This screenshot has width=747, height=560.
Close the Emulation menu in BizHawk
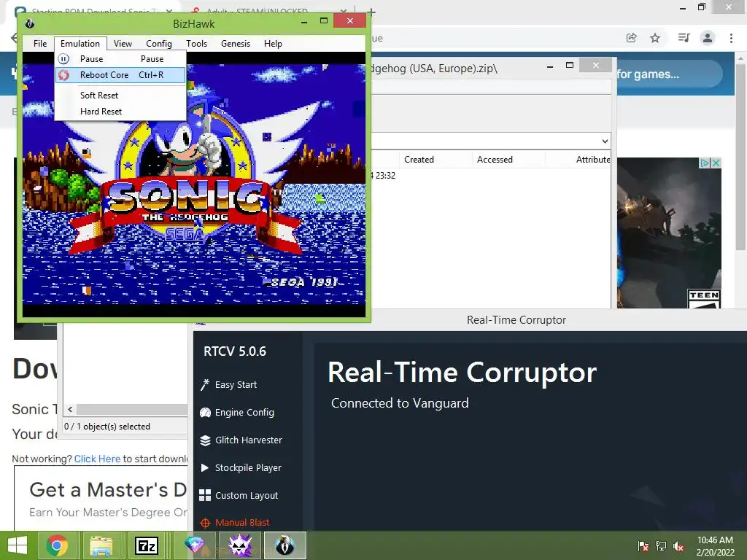80,43
